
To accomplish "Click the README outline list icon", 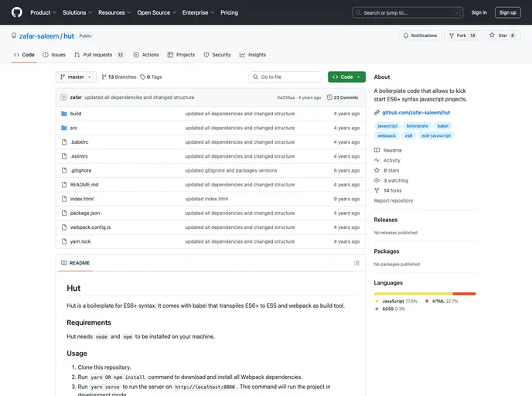I will click(x=356, y=263).
